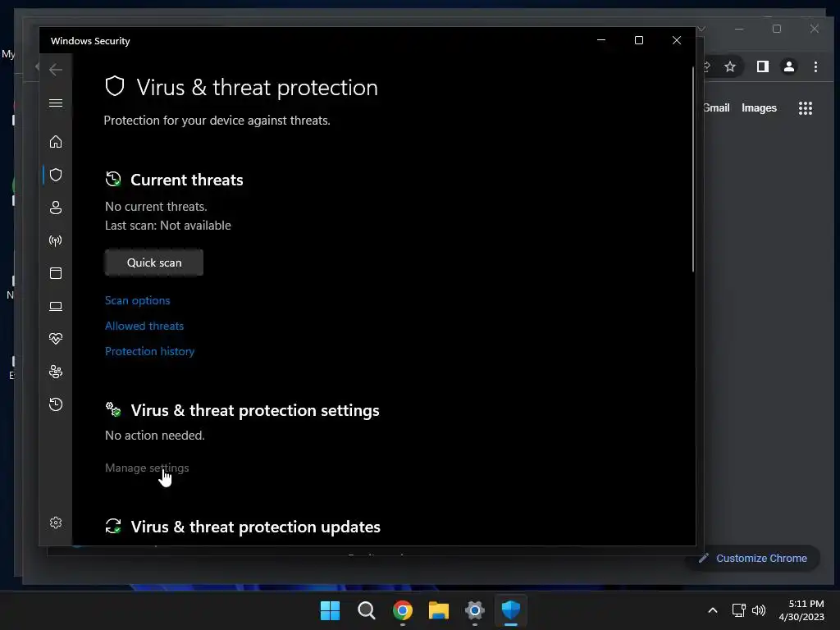The width and height of the screenshot is (840, 630).
Task: Switch to Chrome from taskbar
Action: pos(402,610)
